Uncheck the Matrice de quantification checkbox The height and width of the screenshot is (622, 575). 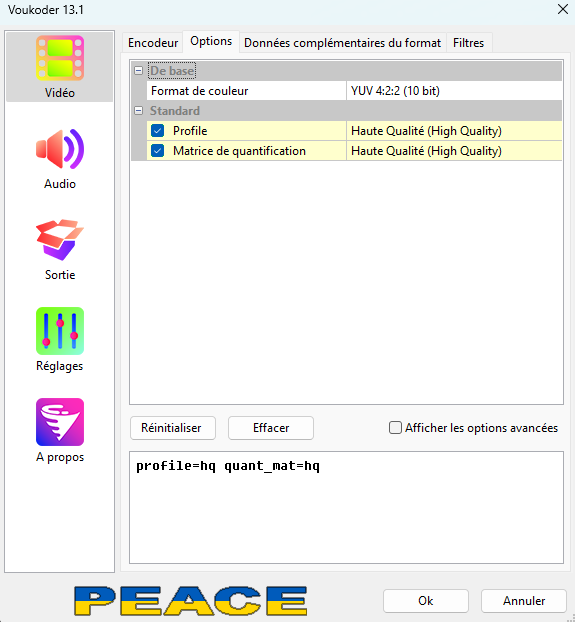tap(157, 151)
